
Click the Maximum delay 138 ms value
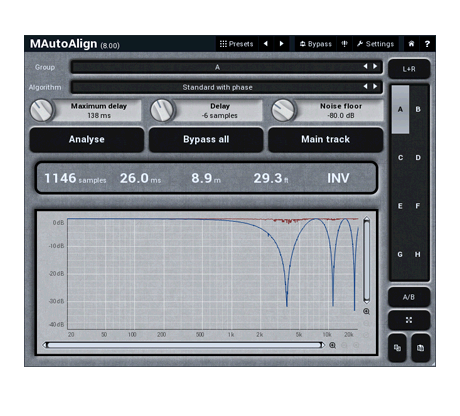(x=99, y=116)
